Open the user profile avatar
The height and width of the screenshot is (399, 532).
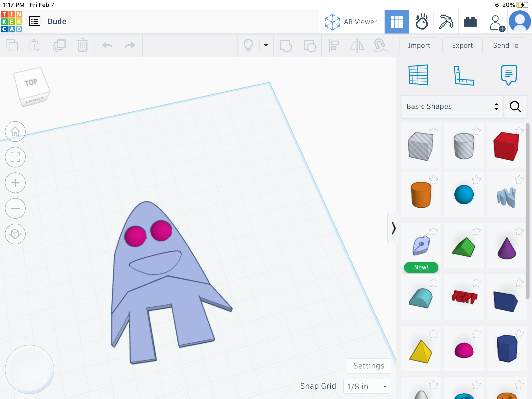(520, 22)
